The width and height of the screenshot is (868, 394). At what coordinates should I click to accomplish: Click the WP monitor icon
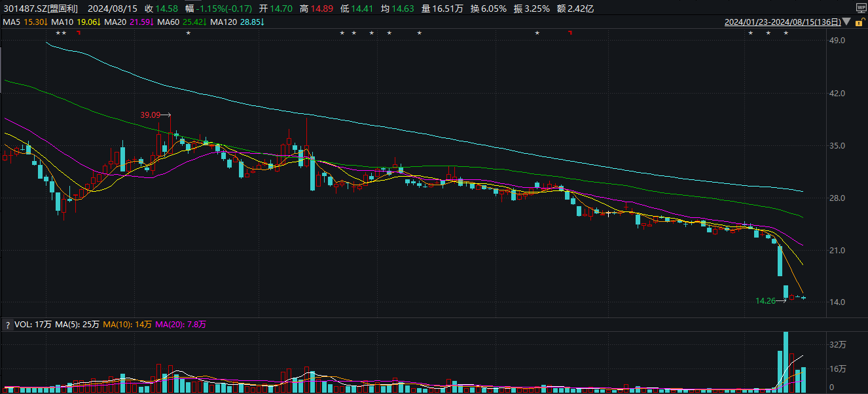point(861,8)
